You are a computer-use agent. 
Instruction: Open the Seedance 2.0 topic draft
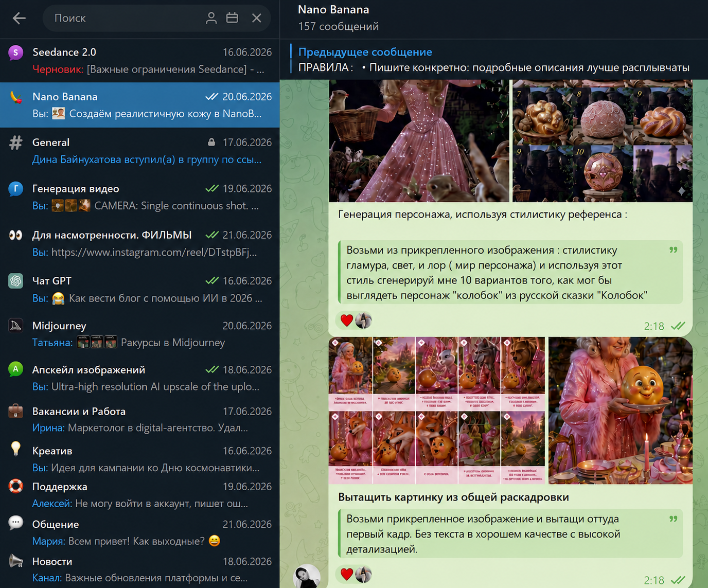pyautogui.click(x=140, y=61)
